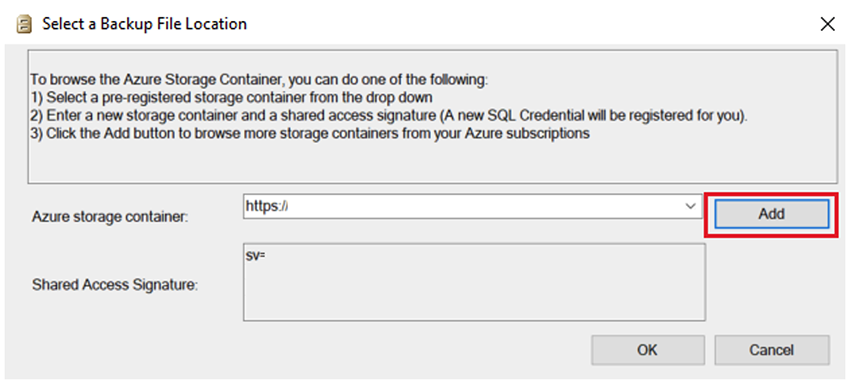Click instruction line 1 about pre-registered container
The image size is (850, 384).
pyautogui.click(x=231, y=98)
